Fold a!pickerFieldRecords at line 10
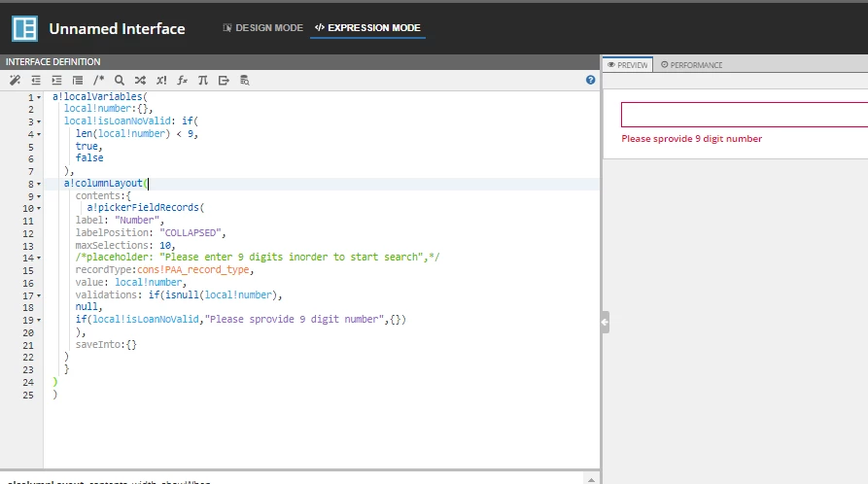Image resolution: width=868 pixels, height=484 pixels. [x=39, y=209]
